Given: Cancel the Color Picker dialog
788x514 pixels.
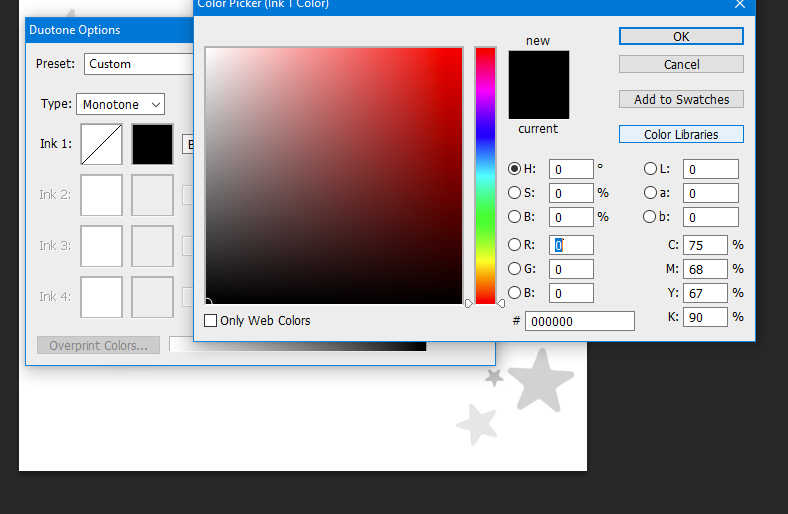Looking at the screenshot, I should [681, 64].
